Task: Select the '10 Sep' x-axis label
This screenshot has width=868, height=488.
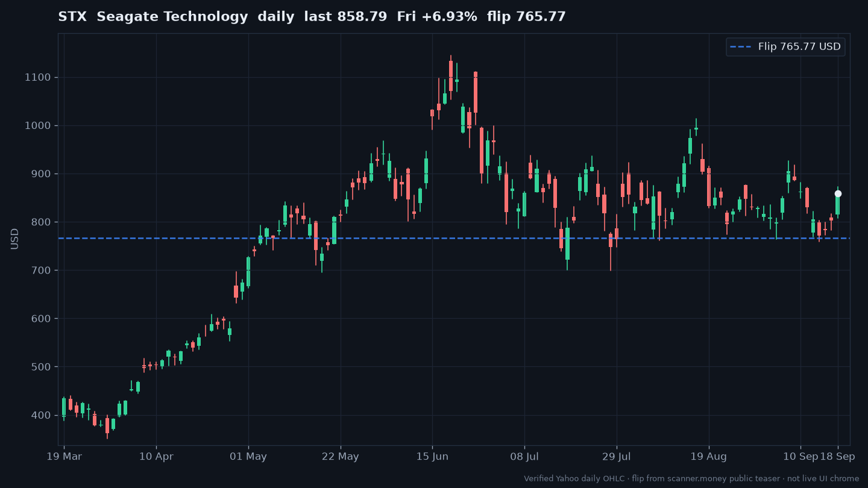Action: (x=800, y=457)
